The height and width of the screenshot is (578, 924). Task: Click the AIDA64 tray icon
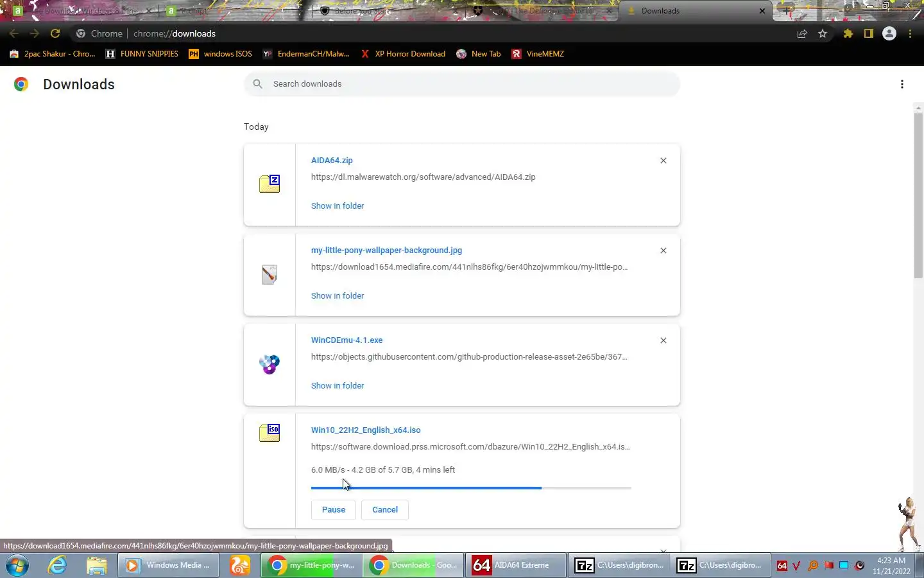tap(782, 566)
